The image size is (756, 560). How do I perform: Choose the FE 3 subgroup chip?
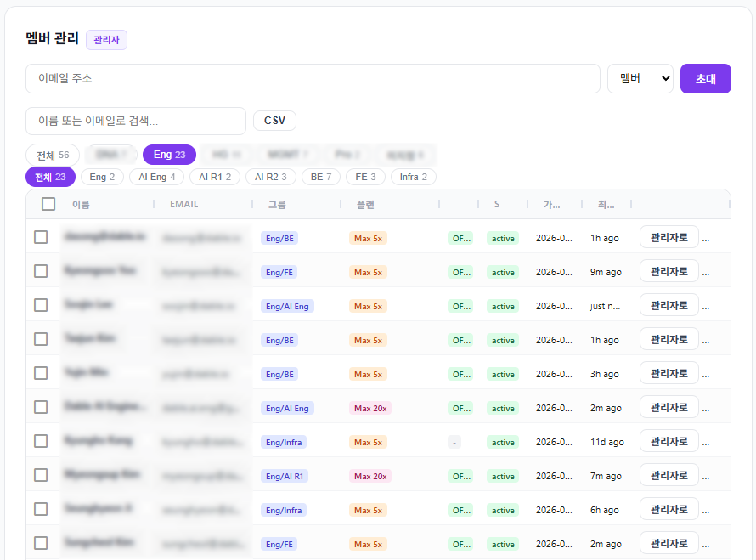[365, 177]
